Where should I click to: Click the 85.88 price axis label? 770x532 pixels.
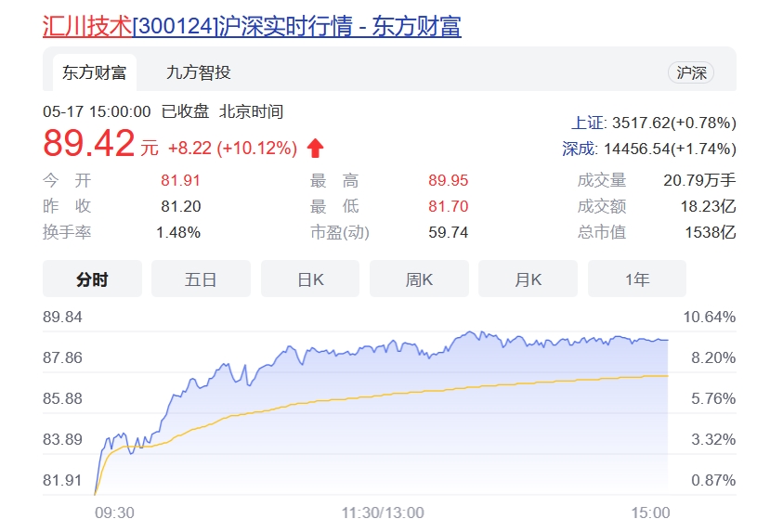point(62,398)
